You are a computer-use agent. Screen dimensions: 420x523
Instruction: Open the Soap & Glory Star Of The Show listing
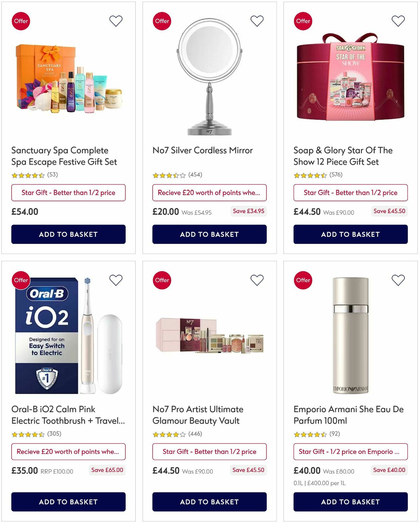pos(343,156)
